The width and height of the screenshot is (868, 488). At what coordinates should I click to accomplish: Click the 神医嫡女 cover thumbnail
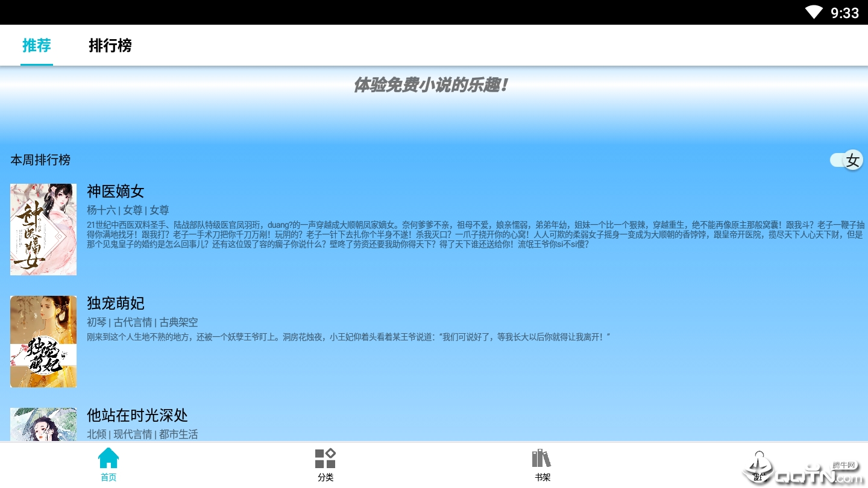tap(43, 230)
